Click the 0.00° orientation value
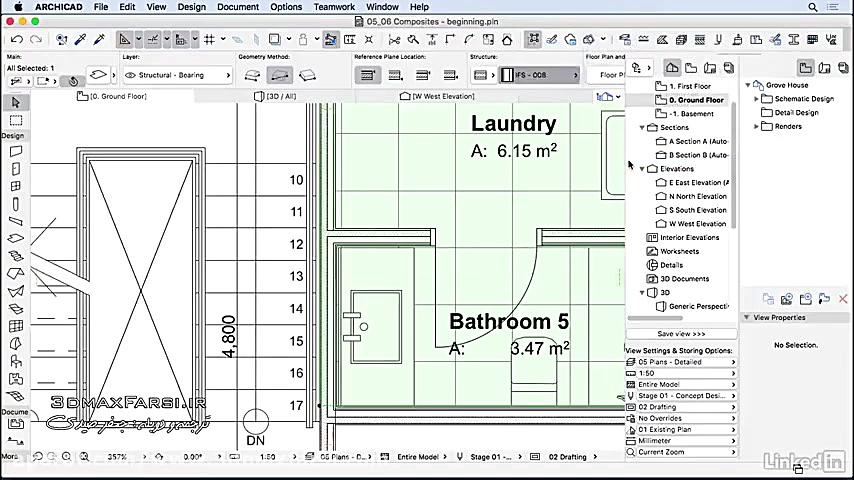The height and width of the screenshot is (480, 854). [193, 457]
